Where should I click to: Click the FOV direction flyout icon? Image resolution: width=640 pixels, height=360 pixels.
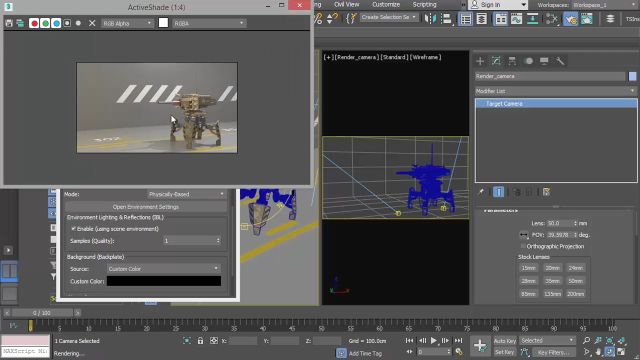(524, 235)
